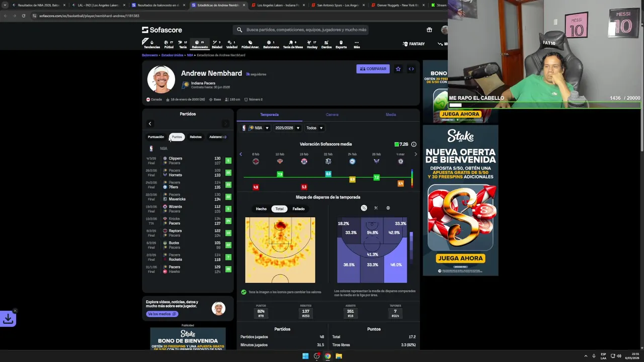Click the FANTASY button
The width and height of the screenshot is (644, 362).
414,44
